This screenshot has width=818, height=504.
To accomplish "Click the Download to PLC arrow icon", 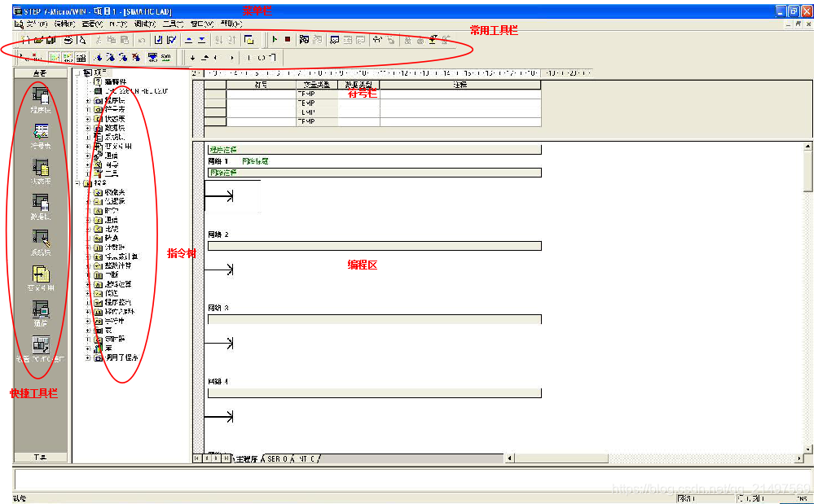I will (x=201, y=40).
